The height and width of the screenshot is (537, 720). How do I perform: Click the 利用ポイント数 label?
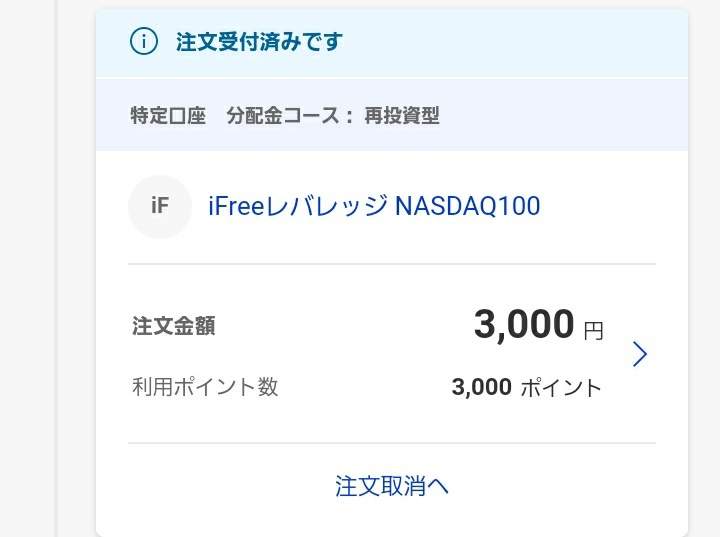pyautogui.click(x=205, y=387)
